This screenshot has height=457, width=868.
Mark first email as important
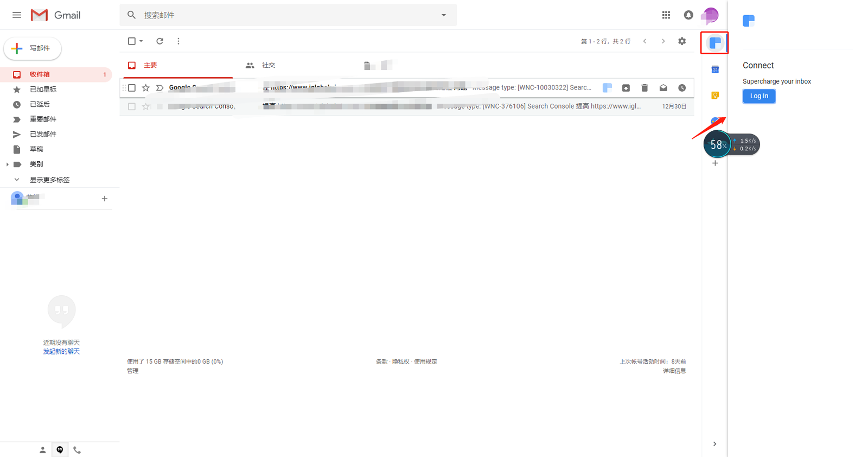pos(159,88)
